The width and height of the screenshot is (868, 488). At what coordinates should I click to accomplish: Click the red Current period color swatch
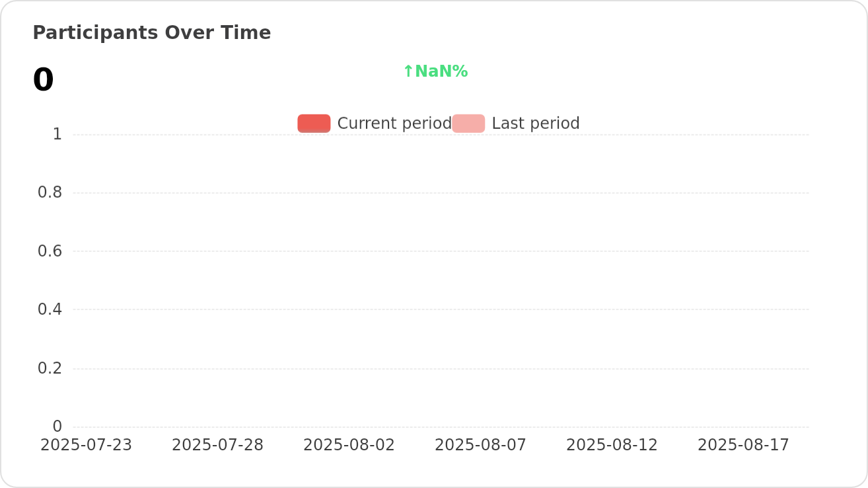(314, 124)
